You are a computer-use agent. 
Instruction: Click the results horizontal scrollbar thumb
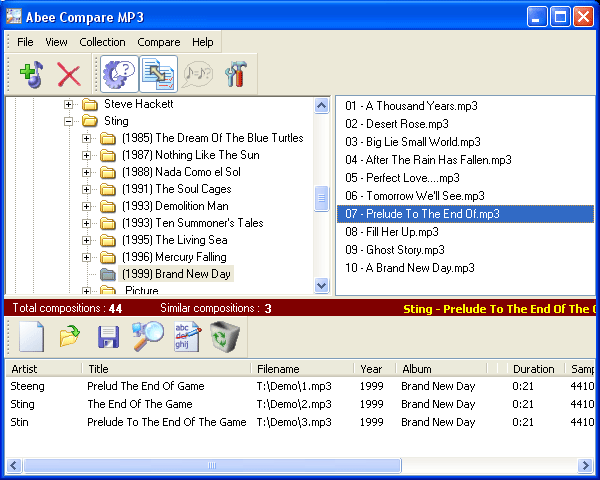[x=212, y=465]
